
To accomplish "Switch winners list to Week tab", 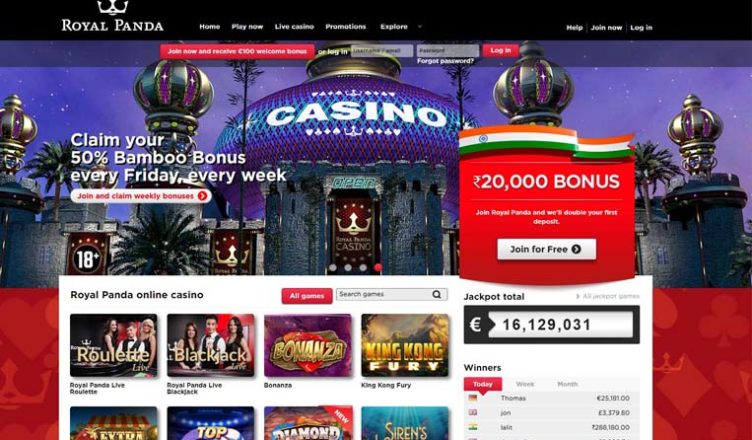I will pyautogui.click(x=525, y=384).
